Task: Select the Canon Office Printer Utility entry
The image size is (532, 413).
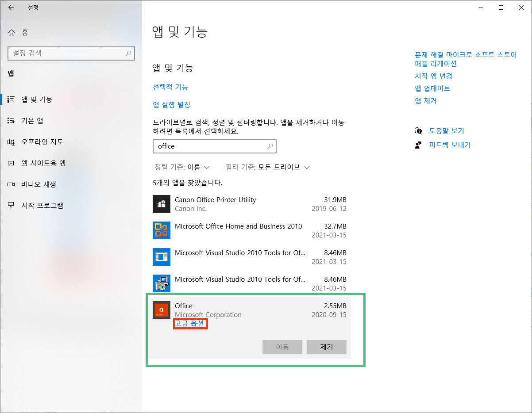Action: pyautogui.click(x=250, y=204)
